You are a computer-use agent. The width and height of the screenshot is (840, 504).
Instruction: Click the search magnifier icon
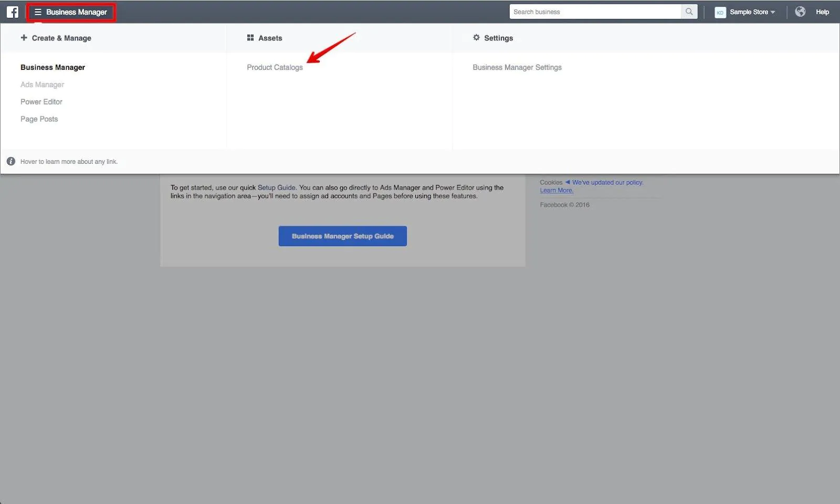[689, 12]
